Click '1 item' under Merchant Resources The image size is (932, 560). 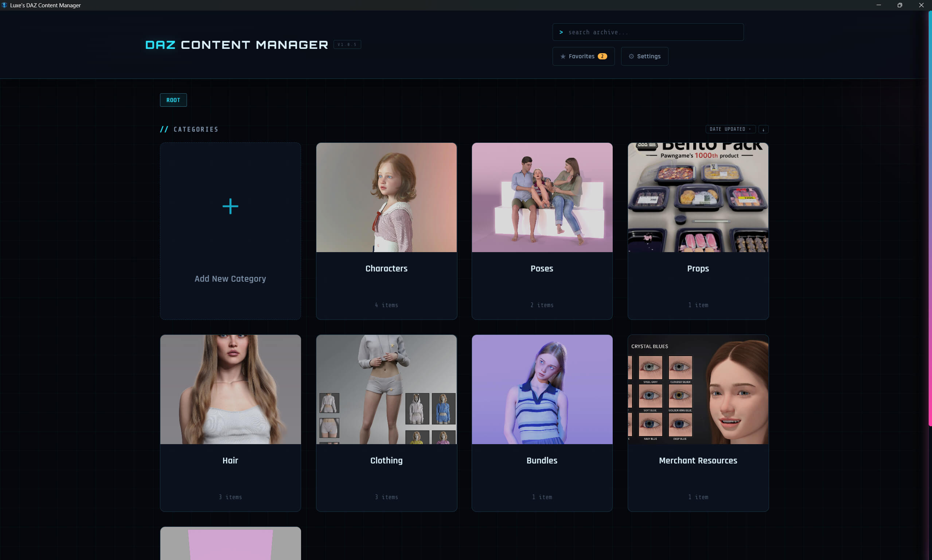pos(698,497)
